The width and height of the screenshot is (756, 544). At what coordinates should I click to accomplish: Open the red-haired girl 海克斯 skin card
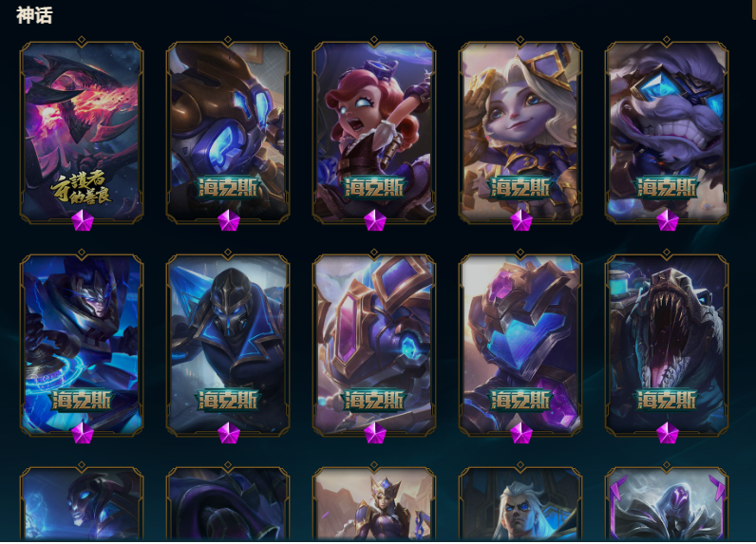coord(374,131)
